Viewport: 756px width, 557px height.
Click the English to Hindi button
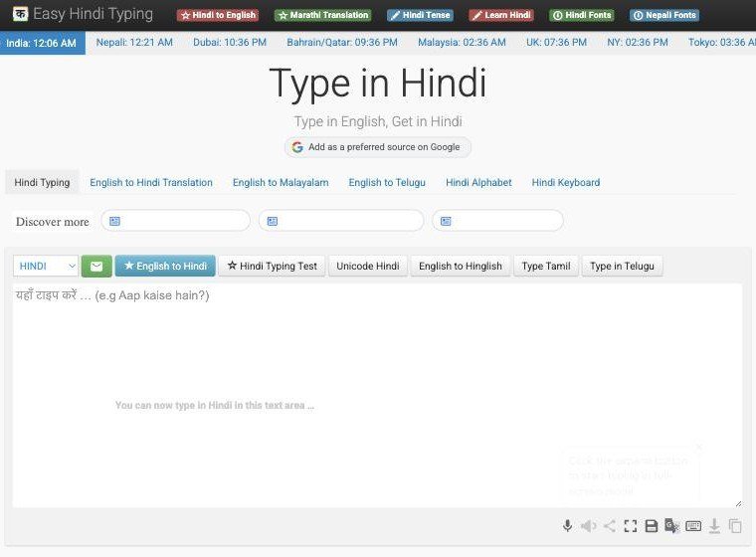pos(165,267)
